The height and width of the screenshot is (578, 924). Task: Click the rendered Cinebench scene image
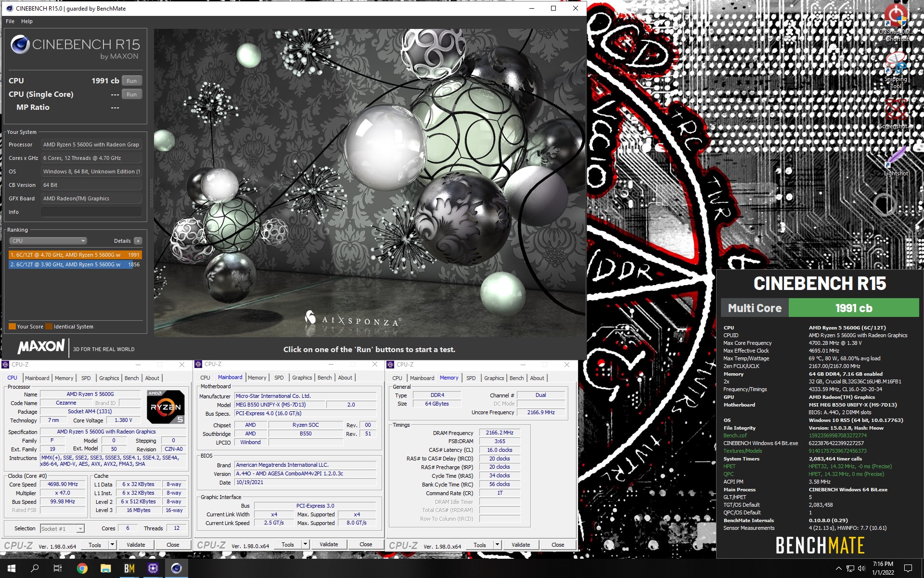[369, 183]
